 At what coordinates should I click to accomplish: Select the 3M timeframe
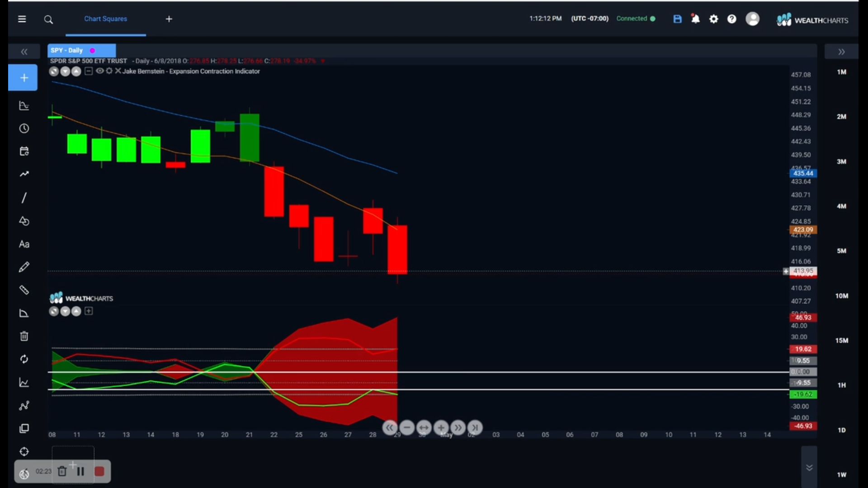(841, 162)
